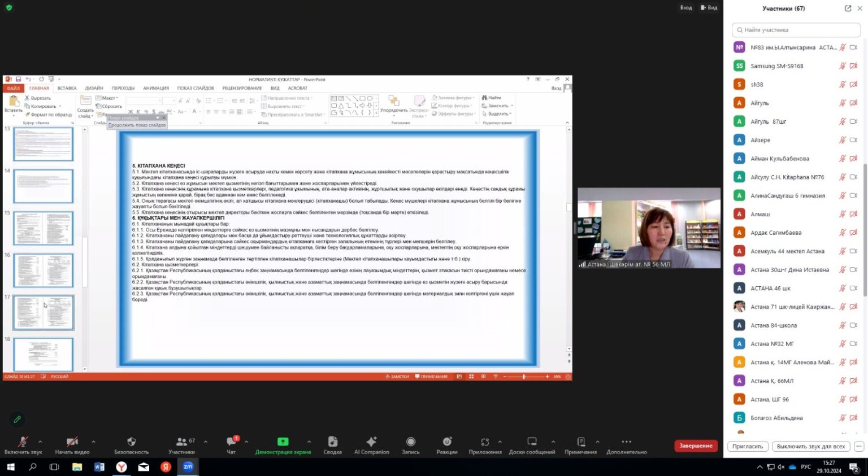Open the Безопасность shield icon

[x=131, y=442]
